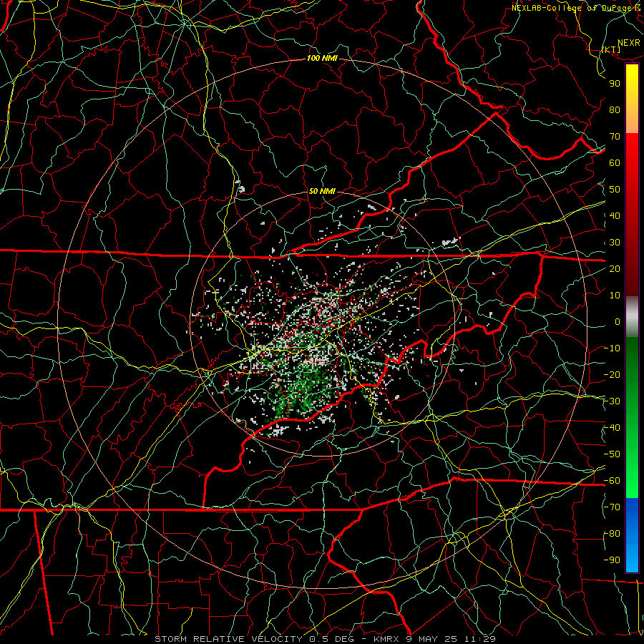Click the yellow segment of the color bar

(632, 99)
